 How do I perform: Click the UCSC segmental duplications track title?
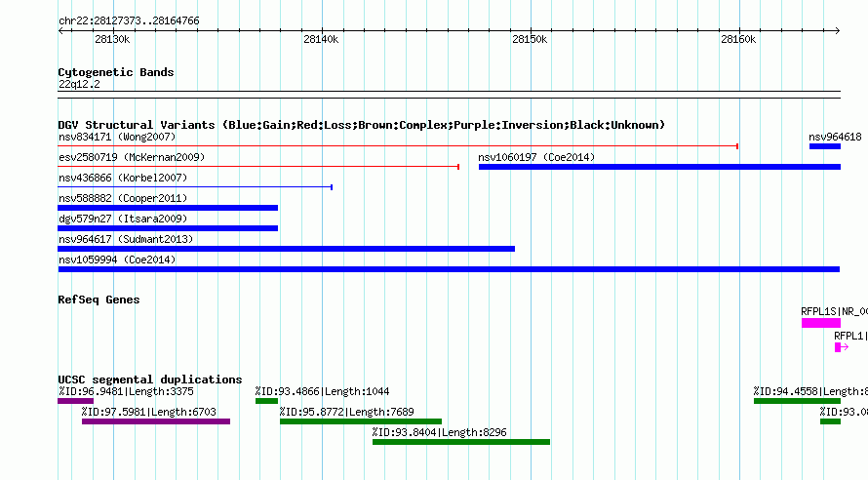[150, 380]
